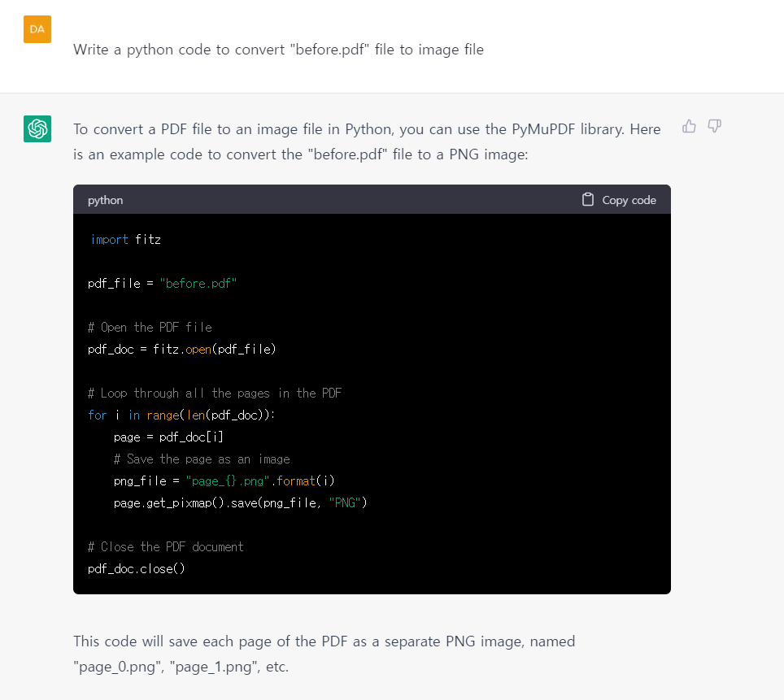The height and width of the screenshot is (700, 784).
Task: Click the line page.get_pixmap().save(png_file, "PNG")
Action: 241,503
